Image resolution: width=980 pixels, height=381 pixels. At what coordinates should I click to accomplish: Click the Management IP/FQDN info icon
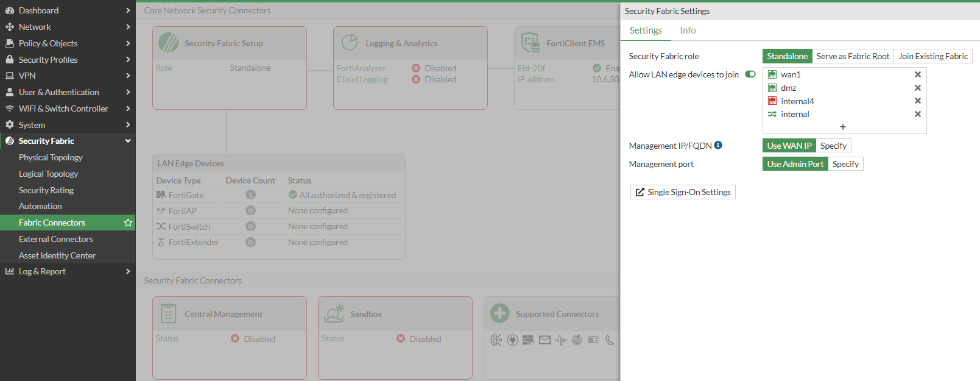tap(718, 145)
